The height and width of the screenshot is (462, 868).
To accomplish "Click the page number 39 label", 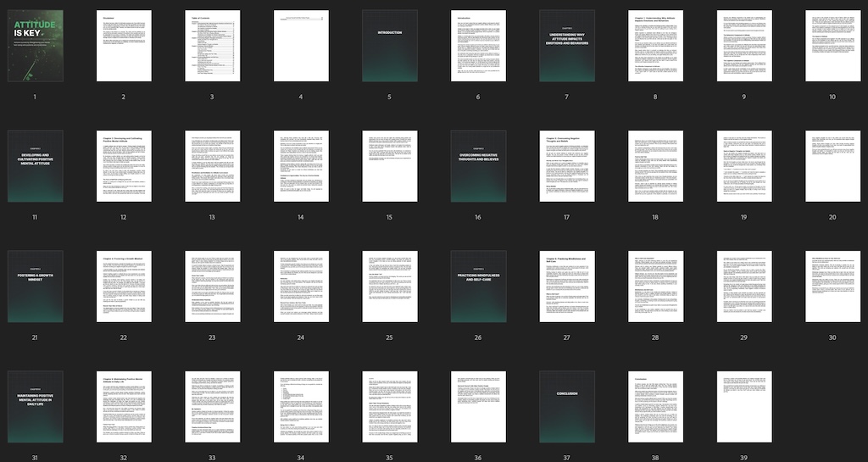I will (743, 458).
